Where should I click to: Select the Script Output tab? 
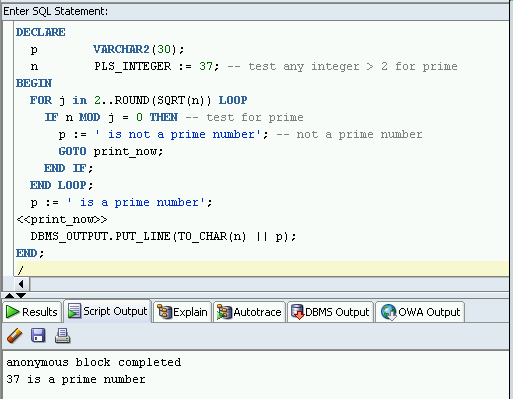click(x=108, y=311)
